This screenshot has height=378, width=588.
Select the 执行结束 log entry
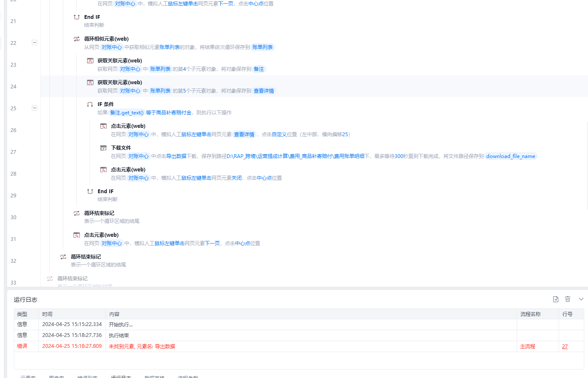click(119, 336)
